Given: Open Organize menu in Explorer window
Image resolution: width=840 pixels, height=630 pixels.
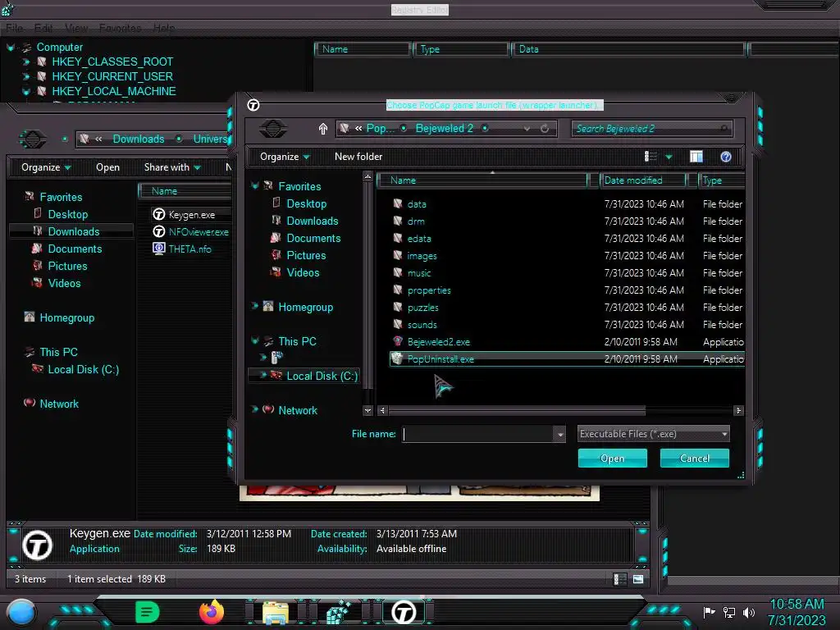Looking at the screenshot, I should (46, 167).
